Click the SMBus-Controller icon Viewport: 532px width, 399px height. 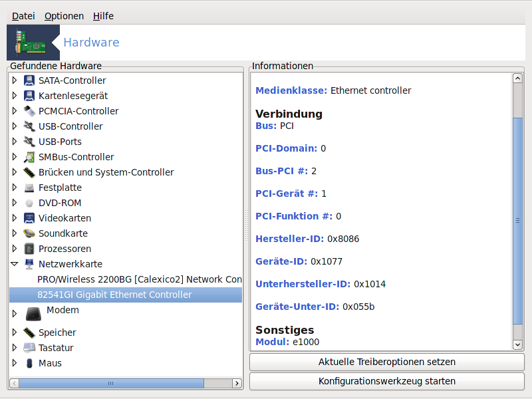click(29, 157)
